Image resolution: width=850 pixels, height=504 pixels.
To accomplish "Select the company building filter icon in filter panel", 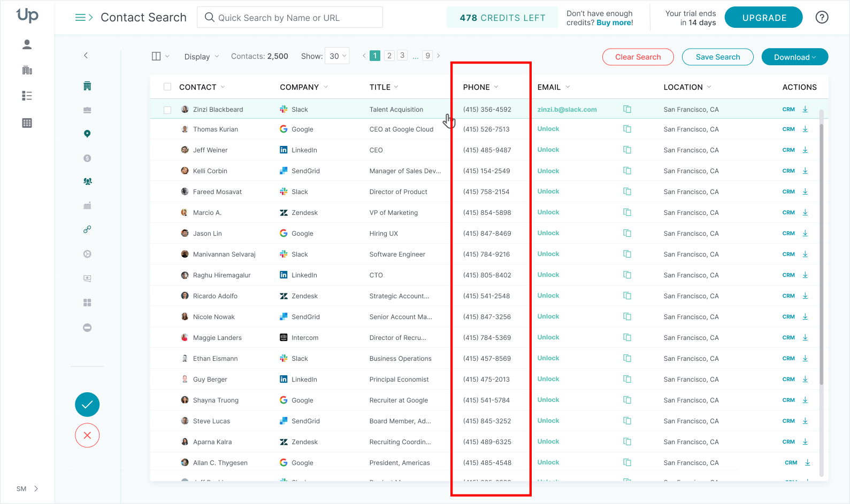I will pos(87,86).
